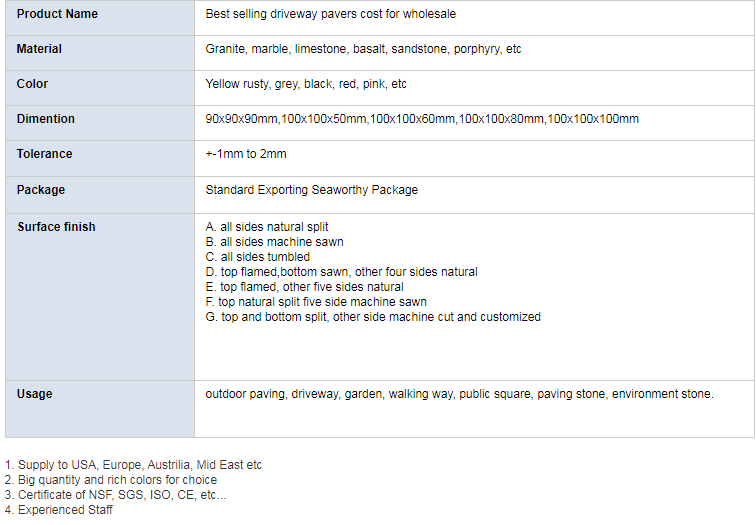Select 'Certificate of NSF, SGS, ISO' line
This screenshot has height=525, width=756.
pyautogui.click(x=115, y=495)
